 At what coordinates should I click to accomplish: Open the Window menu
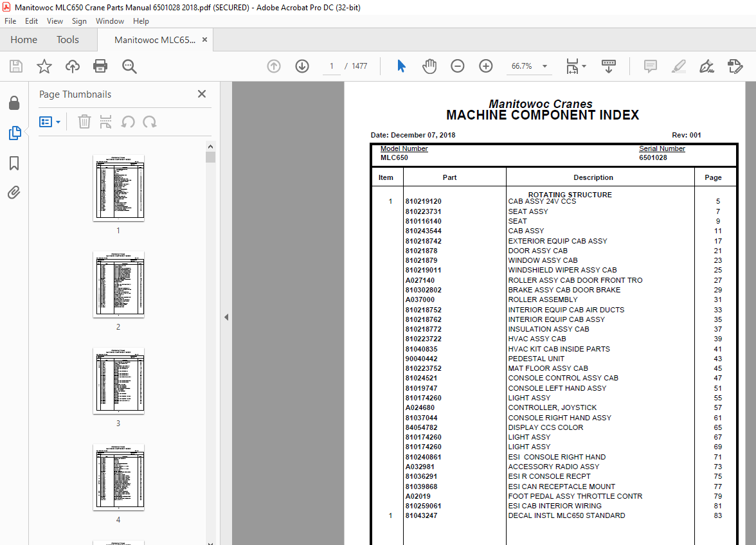point(110,21)
